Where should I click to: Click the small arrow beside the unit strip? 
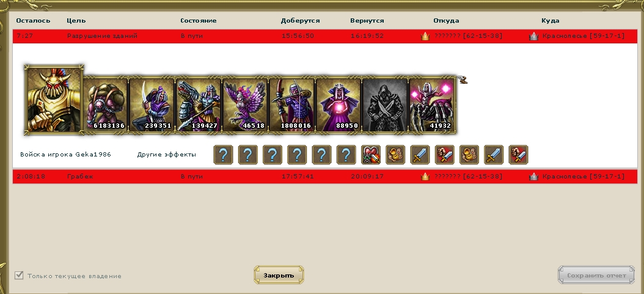coord(463,79)
